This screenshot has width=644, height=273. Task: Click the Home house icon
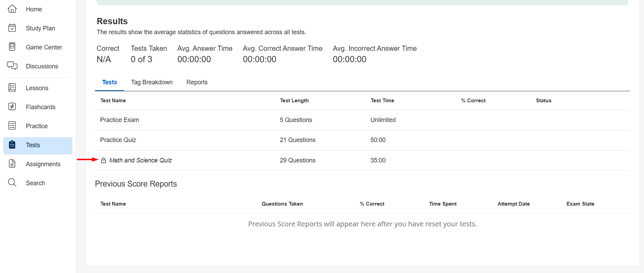click(12, 9)
